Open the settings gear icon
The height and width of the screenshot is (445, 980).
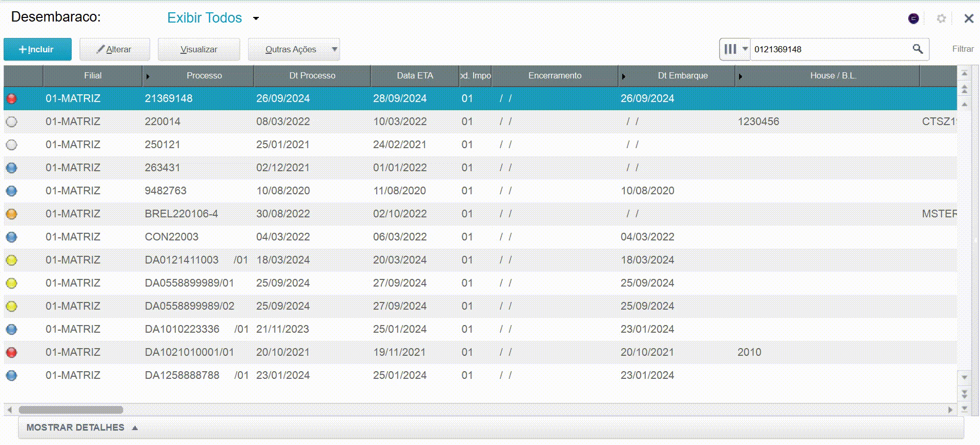tap(941, 18)
